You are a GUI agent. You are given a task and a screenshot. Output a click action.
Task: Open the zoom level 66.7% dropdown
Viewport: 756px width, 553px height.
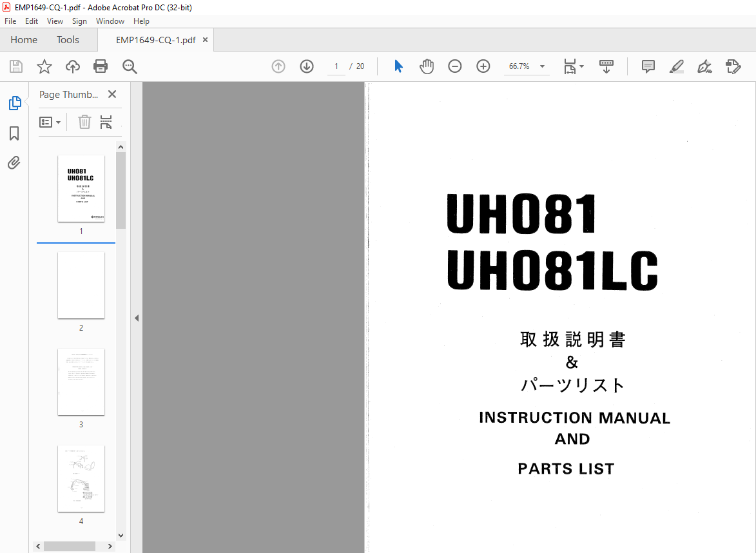click(543, 66)
